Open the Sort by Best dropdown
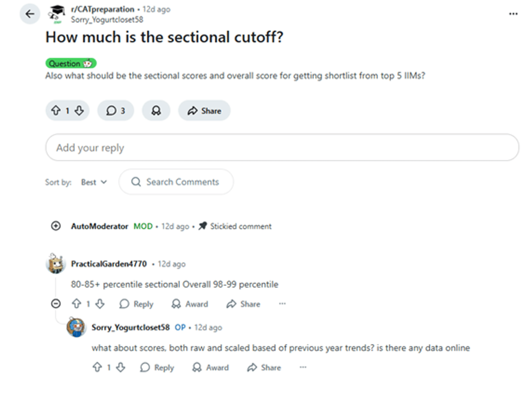 94,182
